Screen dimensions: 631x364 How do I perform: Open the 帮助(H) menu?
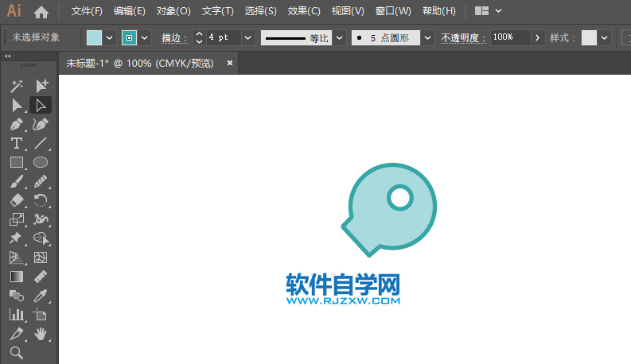coord(439,11)
